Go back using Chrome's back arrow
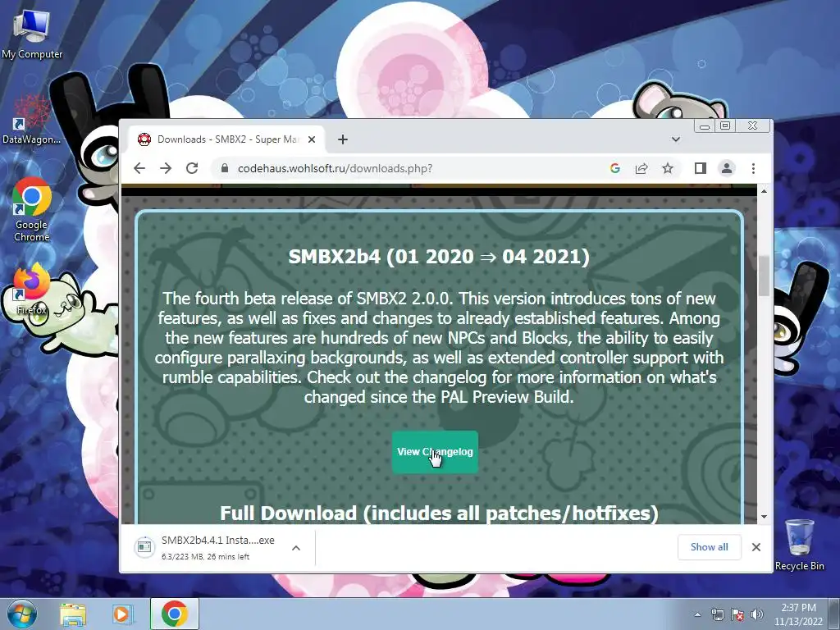Image resolution: width=840 pixels, height=630 pixels. (x=139, y=168)
